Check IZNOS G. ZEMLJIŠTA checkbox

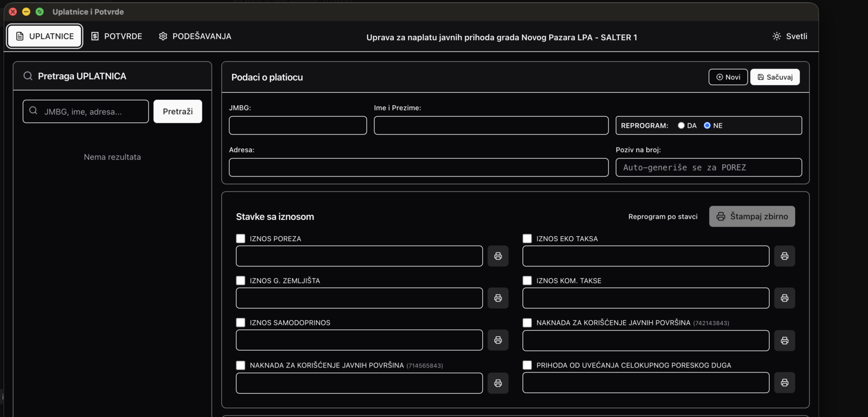[240, 280]
